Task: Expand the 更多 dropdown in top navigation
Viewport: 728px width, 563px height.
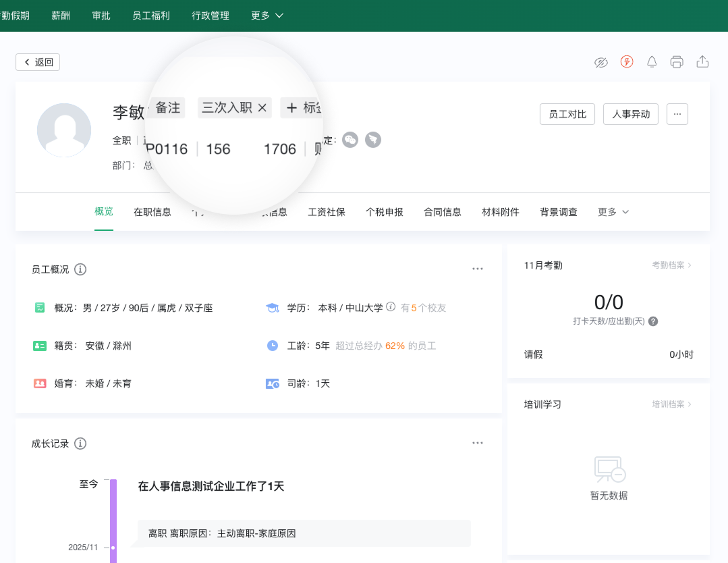Action: pos(267,16)
